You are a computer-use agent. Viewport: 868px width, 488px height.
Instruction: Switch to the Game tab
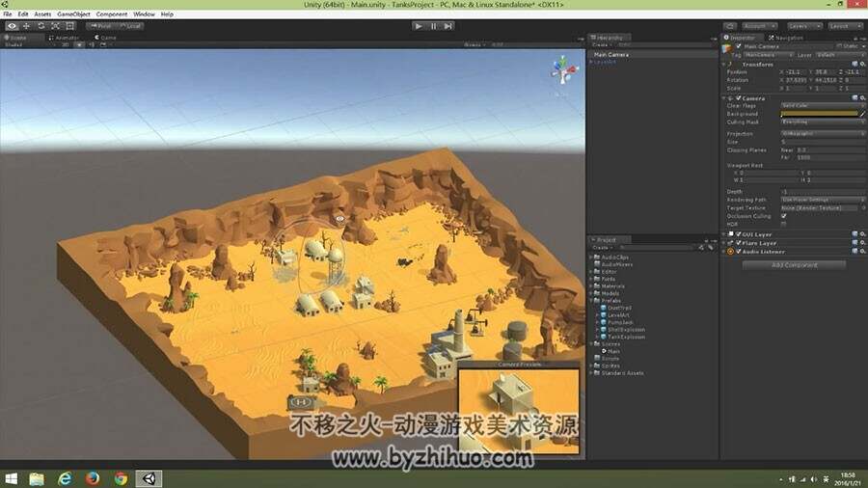(105, 38)
